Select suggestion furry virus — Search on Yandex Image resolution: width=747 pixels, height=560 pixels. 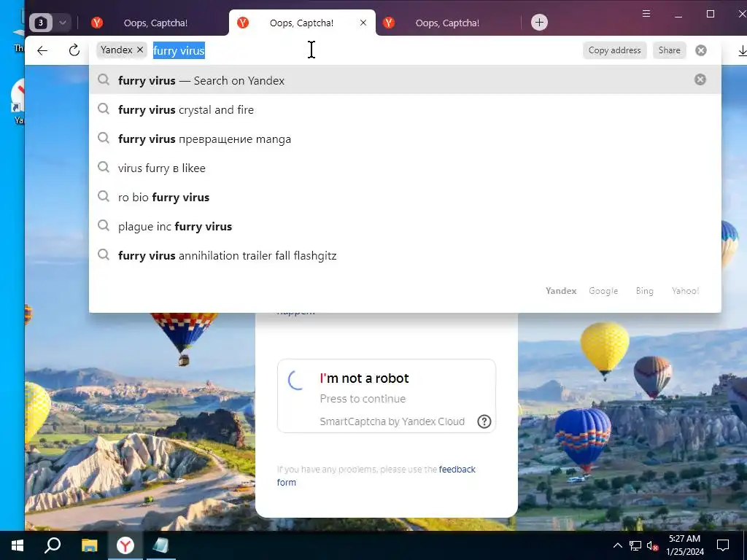pos(405,80)
